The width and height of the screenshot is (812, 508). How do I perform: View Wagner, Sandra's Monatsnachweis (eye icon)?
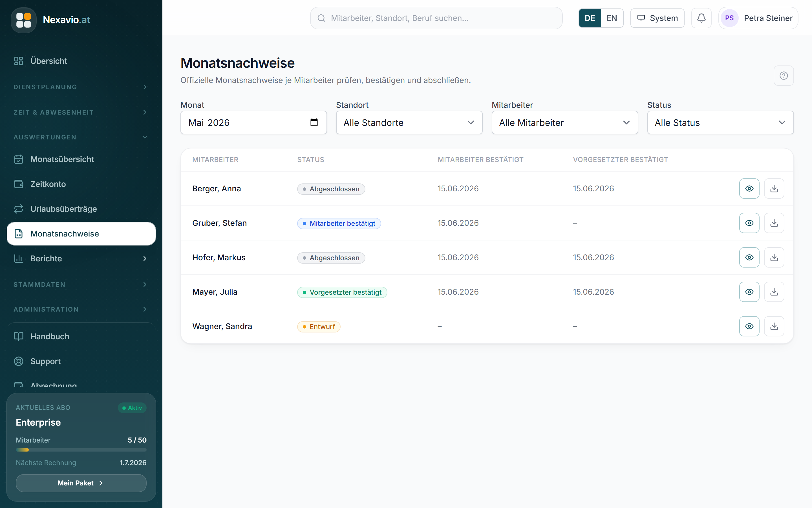(749, 326)
